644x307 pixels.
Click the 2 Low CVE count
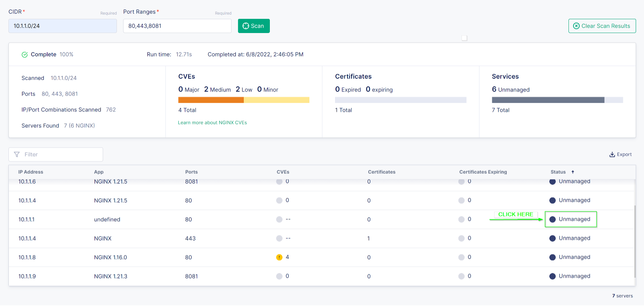point(244,89)
